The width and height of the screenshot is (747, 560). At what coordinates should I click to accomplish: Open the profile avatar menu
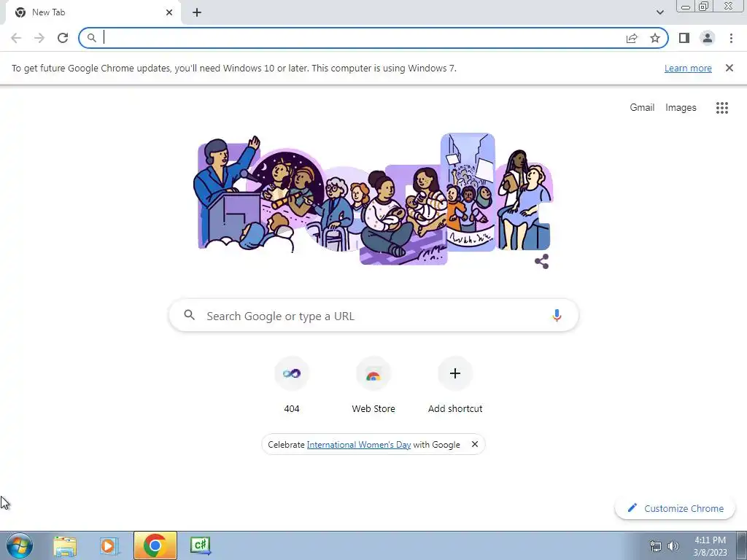tap(708, 38)
